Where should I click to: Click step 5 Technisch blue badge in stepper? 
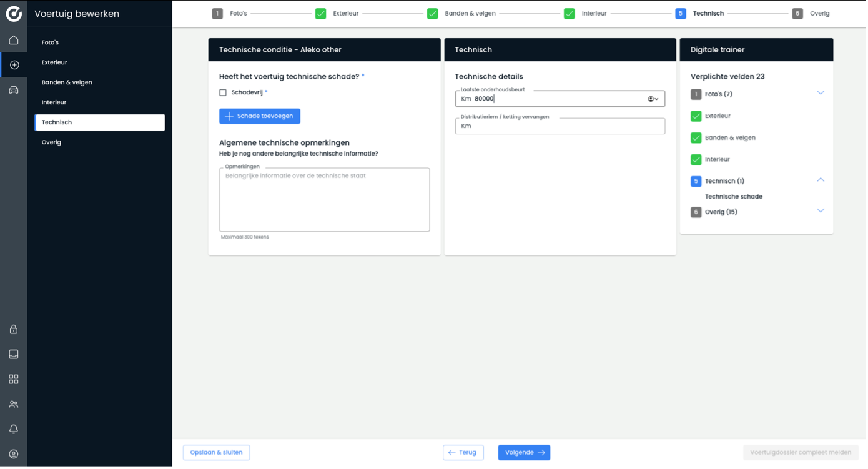pos(681,14)
